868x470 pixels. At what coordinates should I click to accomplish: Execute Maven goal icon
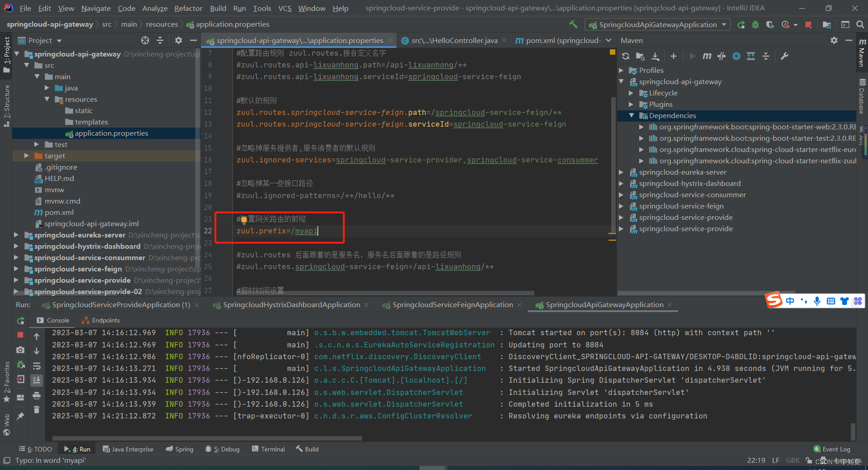point(707,56)
